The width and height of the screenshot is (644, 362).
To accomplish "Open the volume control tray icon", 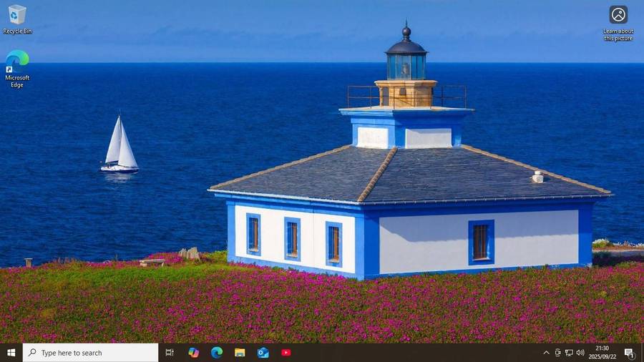I will (580, 353).
